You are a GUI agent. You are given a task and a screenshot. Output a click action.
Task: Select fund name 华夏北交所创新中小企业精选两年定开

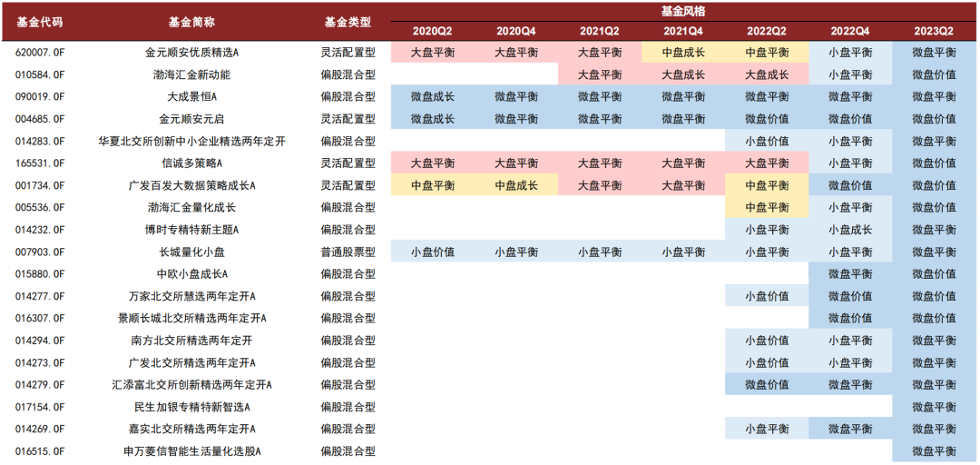pos(192,142)
